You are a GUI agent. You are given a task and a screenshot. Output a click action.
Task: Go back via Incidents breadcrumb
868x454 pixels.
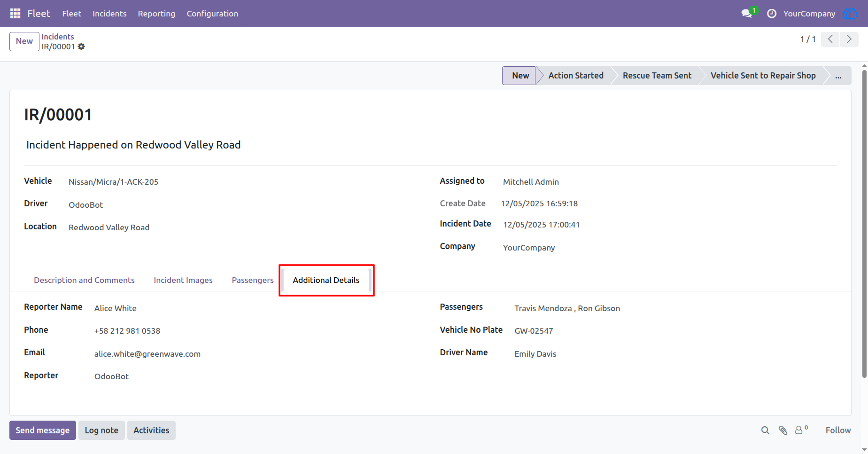(x=58, y=37)
